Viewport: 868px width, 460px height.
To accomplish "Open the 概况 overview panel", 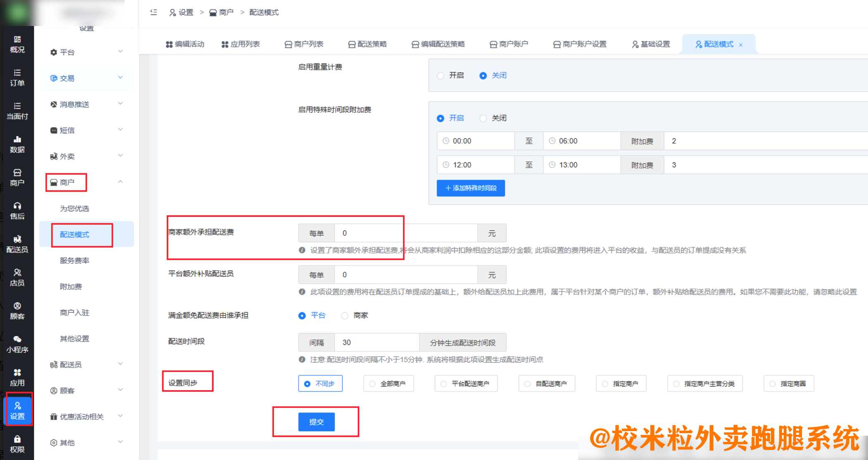I will click(17, 44).
